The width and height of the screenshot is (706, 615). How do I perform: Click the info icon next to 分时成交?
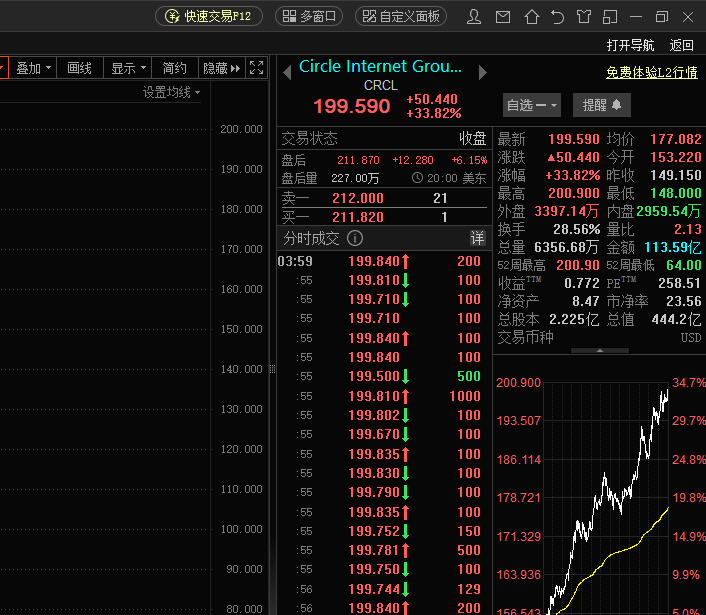coord(355,238)
